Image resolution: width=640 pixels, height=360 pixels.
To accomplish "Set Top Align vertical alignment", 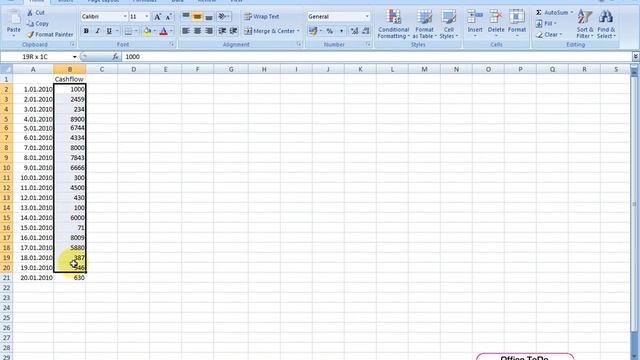I will coord(186,16).
